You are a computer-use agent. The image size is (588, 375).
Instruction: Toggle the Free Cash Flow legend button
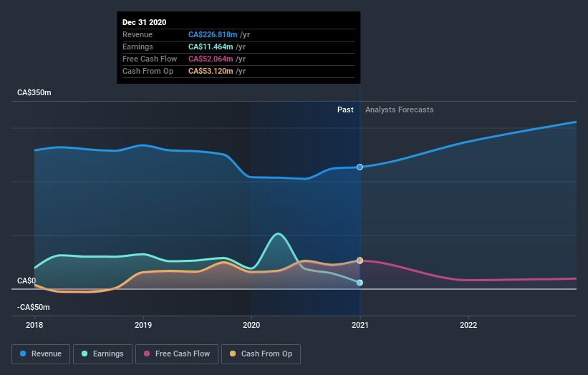[x=177, y=354]
